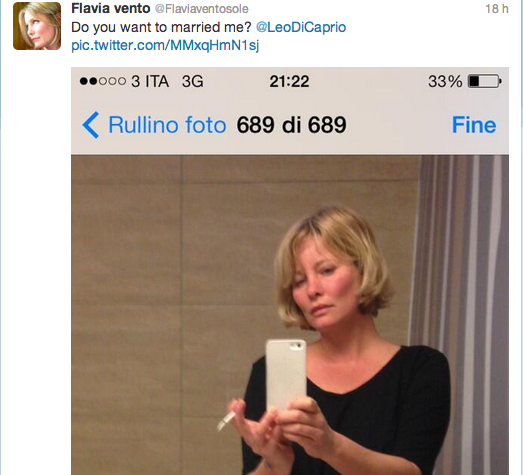Click the 18 h timestamp
The height and width of the screenshot is (475, 523).
coord(497,9)
